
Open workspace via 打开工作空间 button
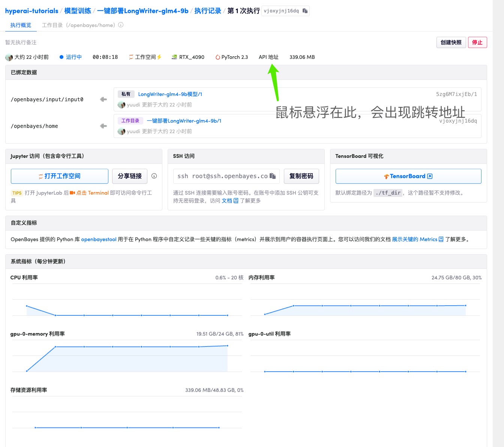(x=60, y=176)
